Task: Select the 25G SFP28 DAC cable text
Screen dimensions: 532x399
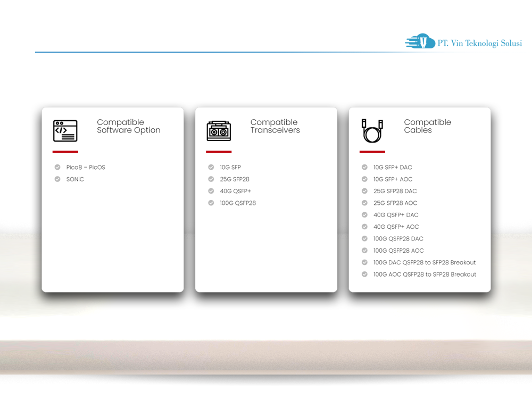Action: click(x=395, y=191)
